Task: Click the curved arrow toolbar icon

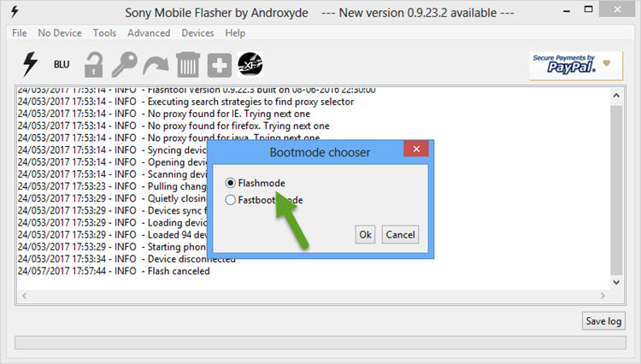Action: (156, 65)
